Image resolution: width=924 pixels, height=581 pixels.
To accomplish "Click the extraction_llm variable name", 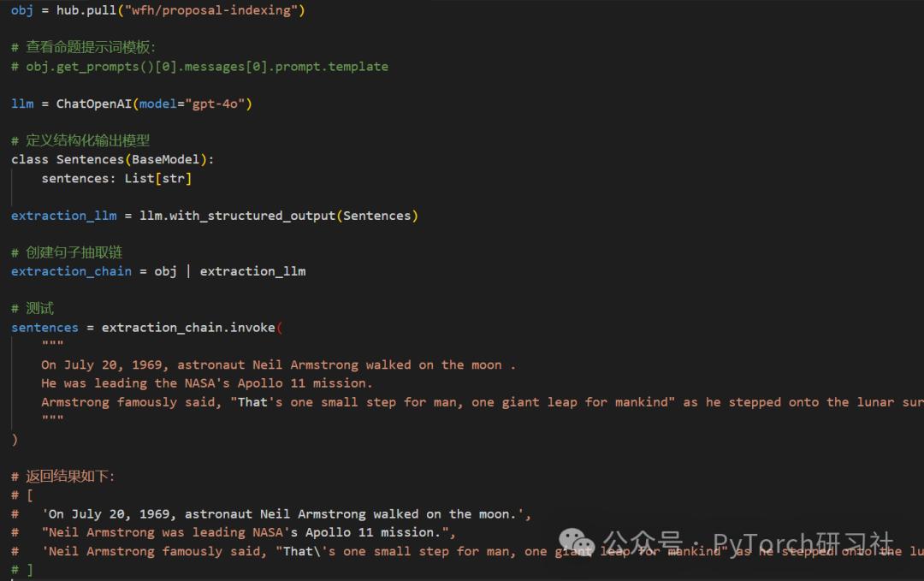I will click(63, 216).
